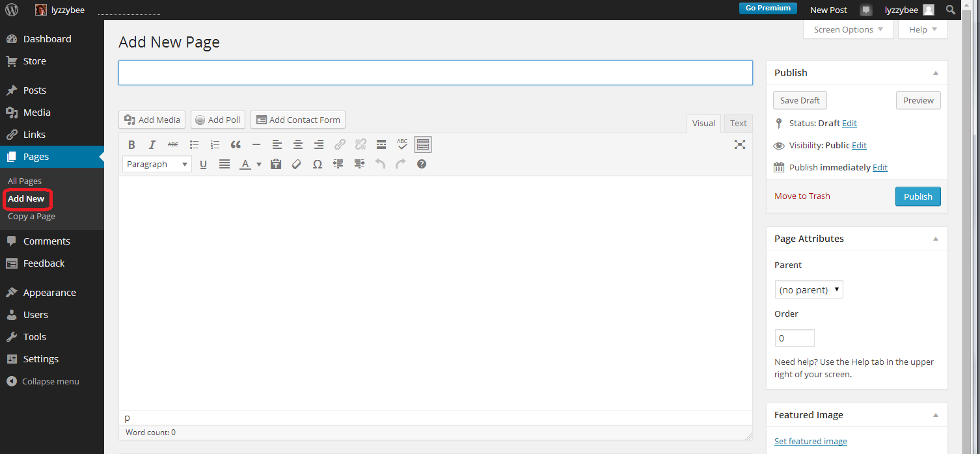Insert a blockquote

pyautogui.click(x=236, y=145)
